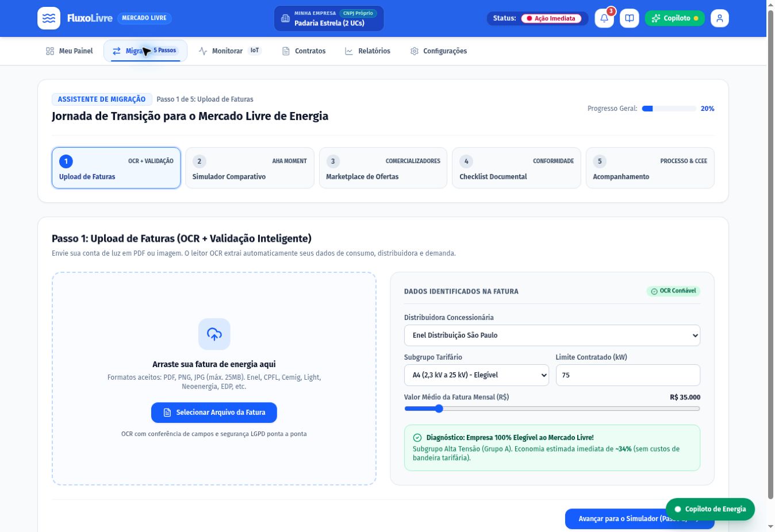Select step 3 Marketplace de Ofertas
775x532 pixels.
click(x=383, y=168)
